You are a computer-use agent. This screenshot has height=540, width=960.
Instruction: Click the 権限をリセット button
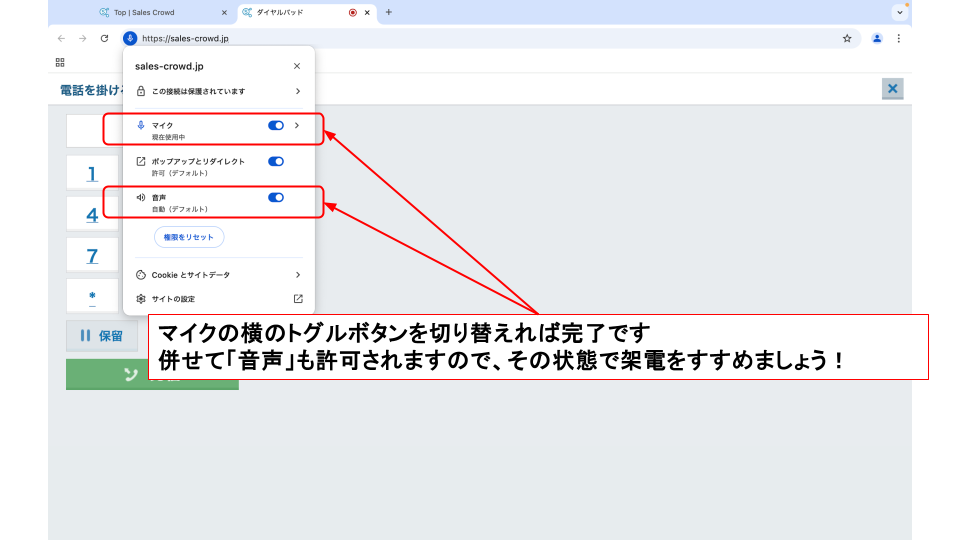189,237
